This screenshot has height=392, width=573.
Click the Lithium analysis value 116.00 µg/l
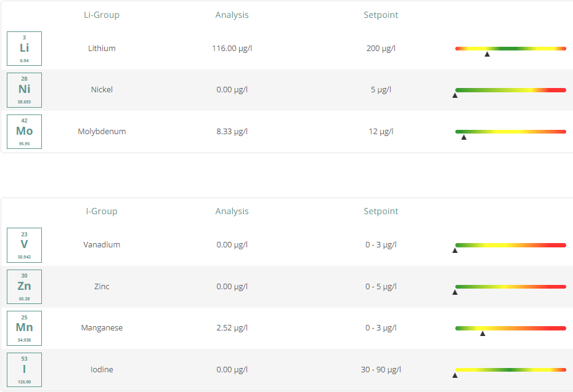point(232,49)
